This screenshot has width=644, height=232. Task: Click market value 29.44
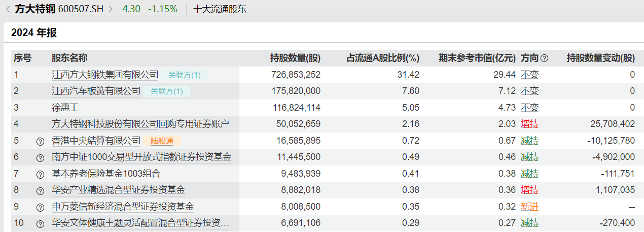506,75
